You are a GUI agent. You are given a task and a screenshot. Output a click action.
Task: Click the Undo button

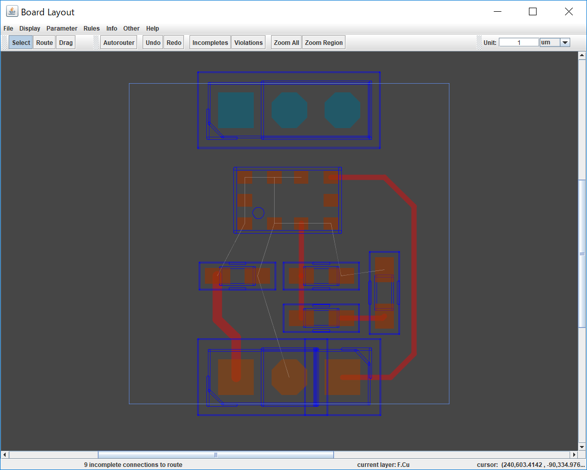click(x=153, y=43)
